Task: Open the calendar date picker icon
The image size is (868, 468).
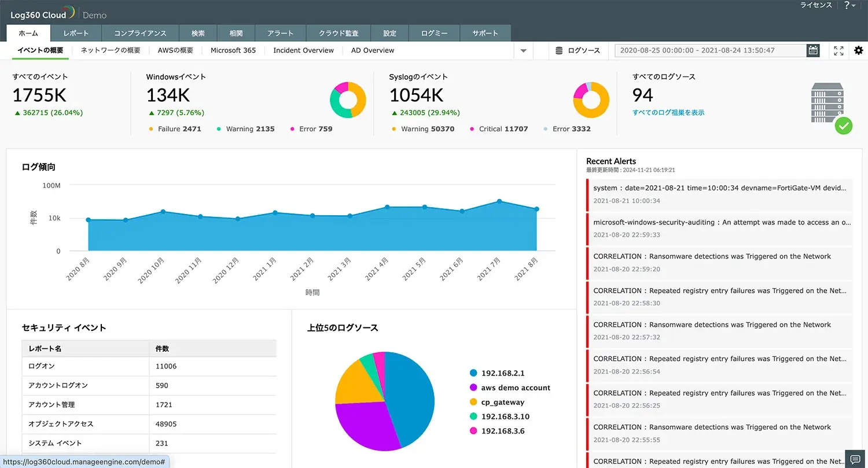Action: pos(813,50)
